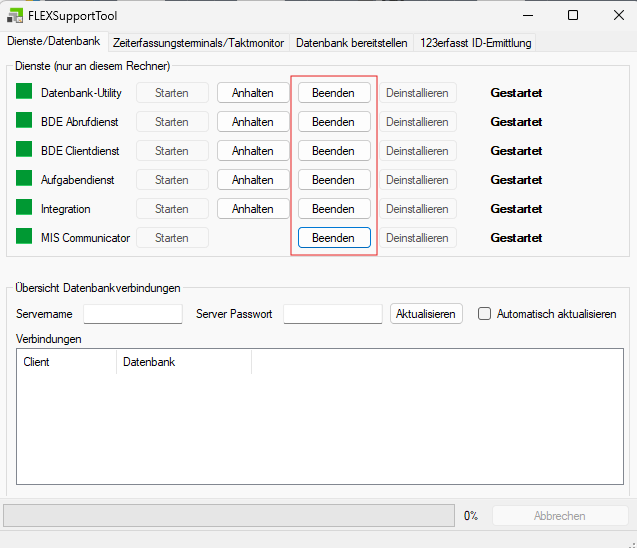Focus the Server Passwort input field

pos(333,314)
